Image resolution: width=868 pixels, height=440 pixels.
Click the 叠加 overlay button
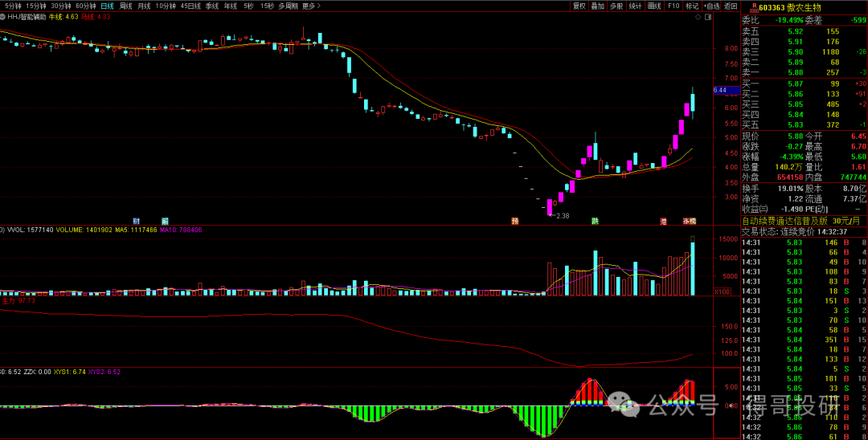tap(598, 6)
